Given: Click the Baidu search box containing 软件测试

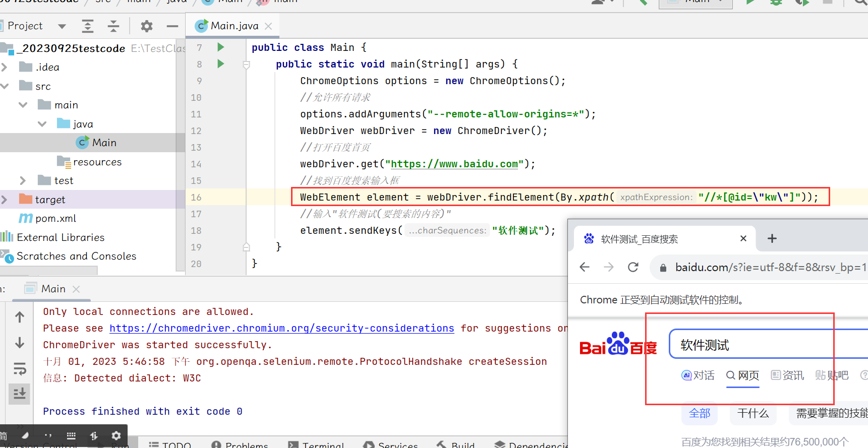Looking at the screenshot, I should [769, 344].
